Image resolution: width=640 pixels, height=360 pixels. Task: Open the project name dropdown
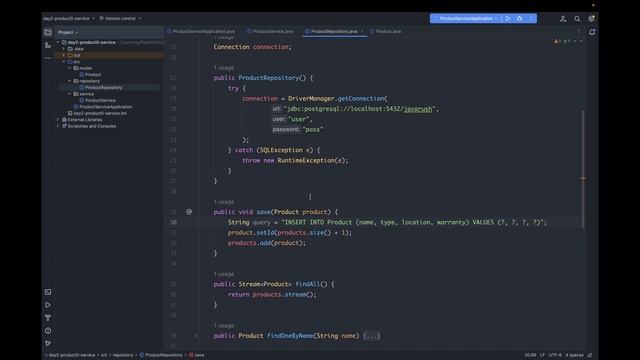click(x=69, y=19)
